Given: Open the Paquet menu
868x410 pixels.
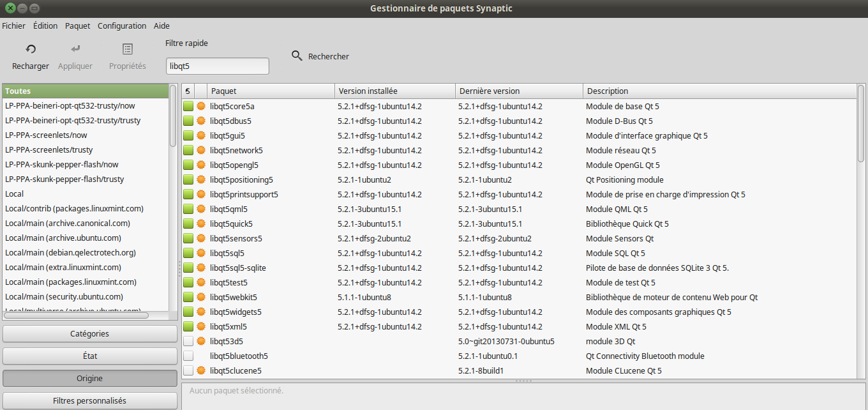Looking at the screenshot, I should click(77, 26).
